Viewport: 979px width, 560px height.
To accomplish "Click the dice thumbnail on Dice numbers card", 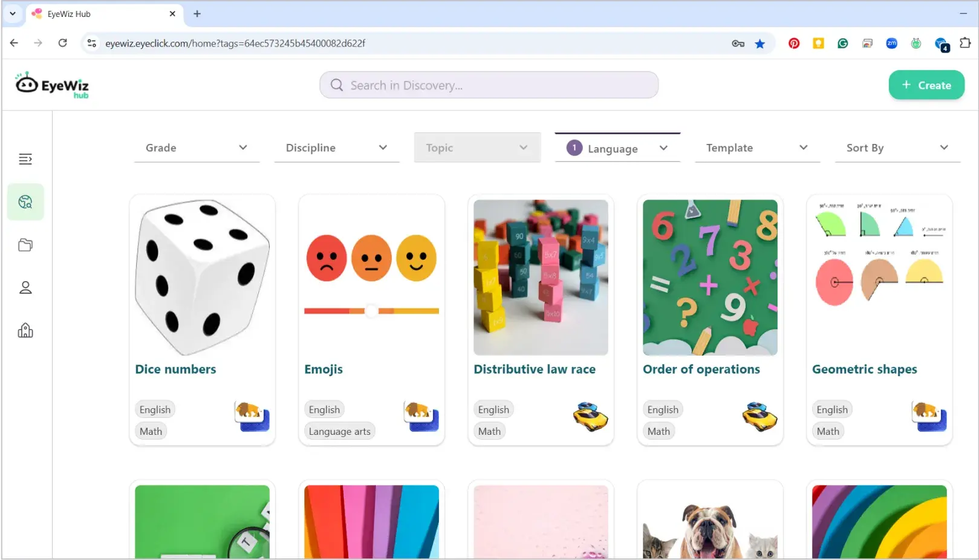I will (201, 278).
